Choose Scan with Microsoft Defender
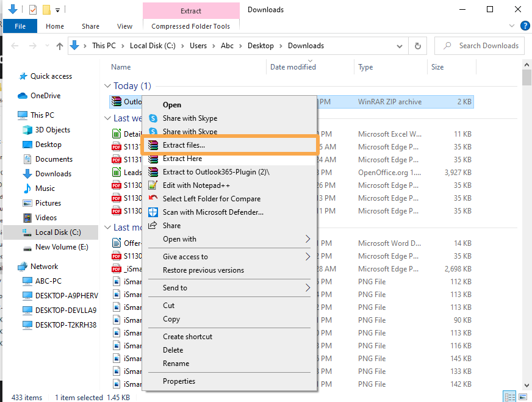 (x=195, y=212)
